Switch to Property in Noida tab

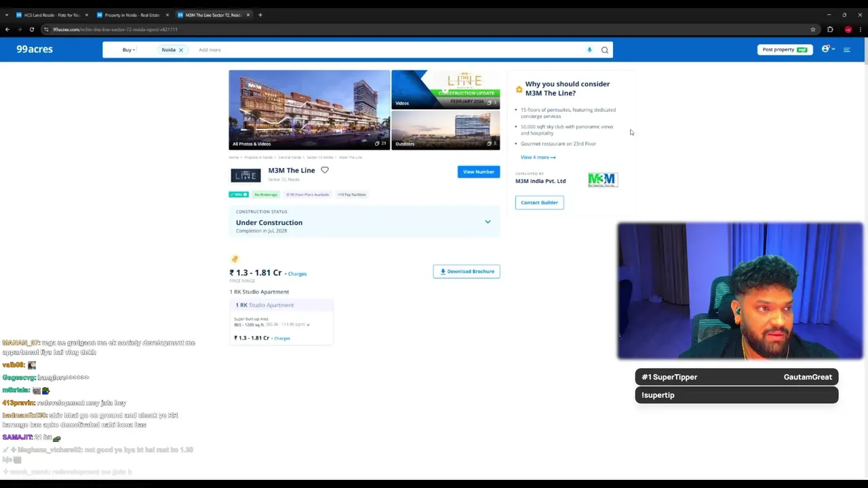[x=132, y=15]
